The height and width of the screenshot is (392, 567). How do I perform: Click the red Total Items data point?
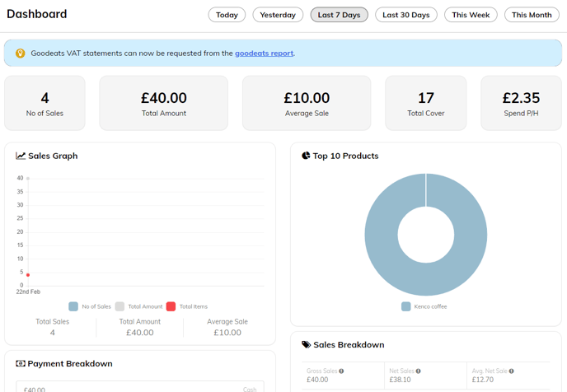click(28, 275)
